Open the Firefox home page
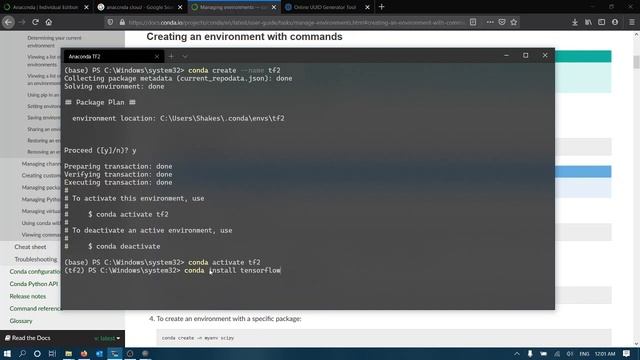The width and height of the screenshot is (640, 360). (49, 22)
